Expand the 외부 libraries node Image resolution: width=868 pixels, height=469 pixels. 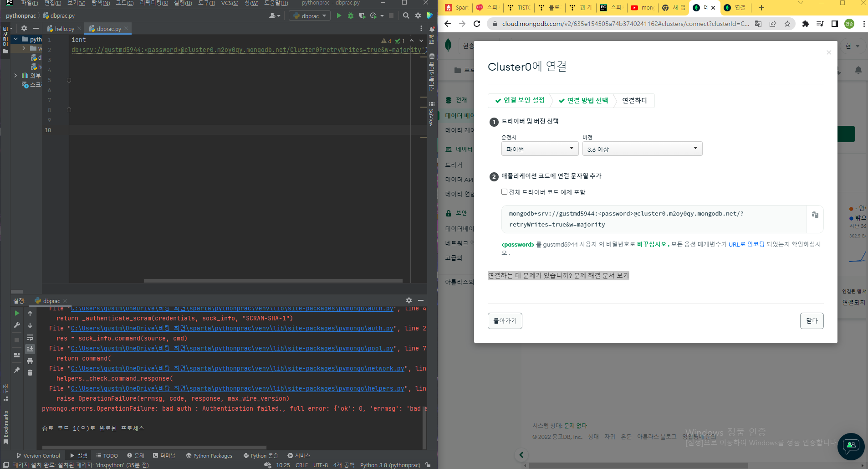[16, 76]
